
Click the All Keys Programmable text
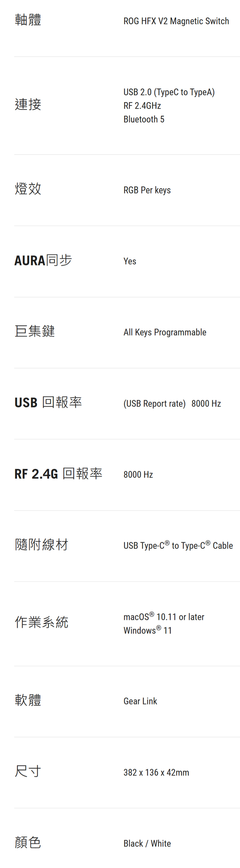[165, 333]
